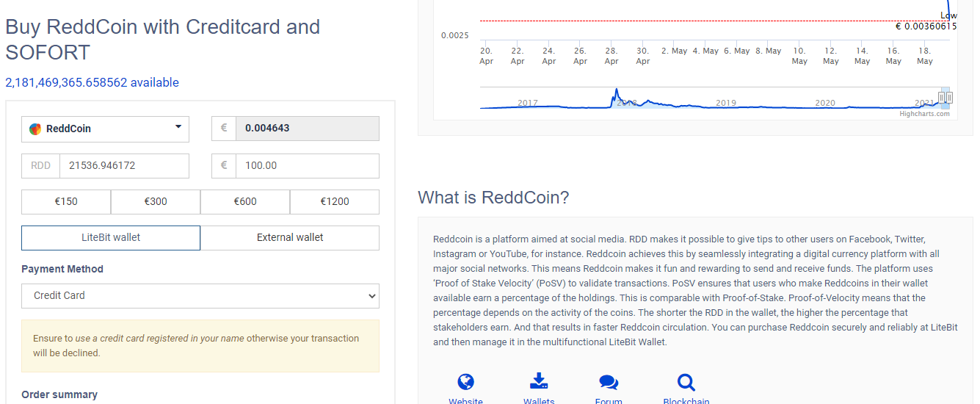Open the Wallets link label
The image size is (980, 404).
pos(539,401)
